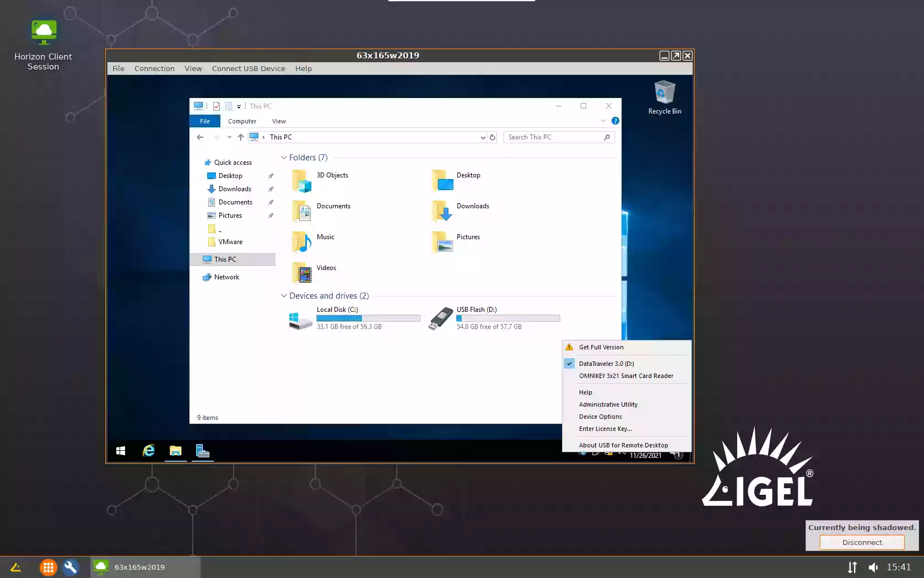Image resolution: width=924 pixels, height=578 pixels.
Task: Open the View menu of Horizon window
Action: coord(193,68)
